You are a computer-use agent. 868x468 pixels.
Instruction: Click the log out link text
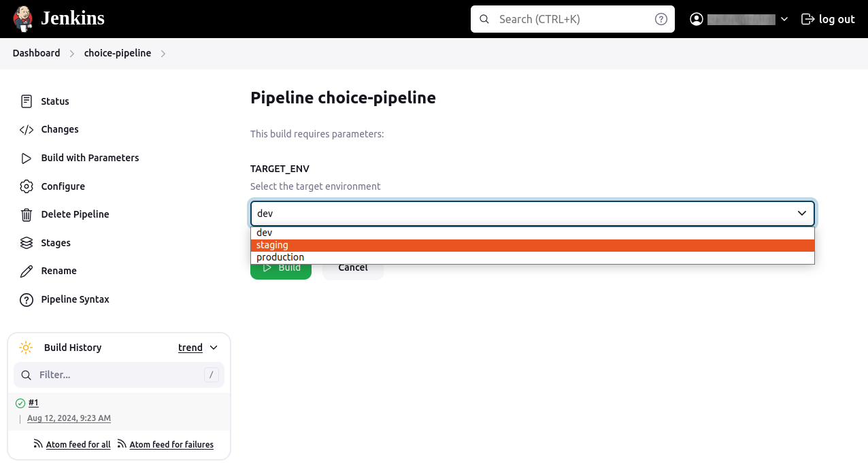(837, 19)
